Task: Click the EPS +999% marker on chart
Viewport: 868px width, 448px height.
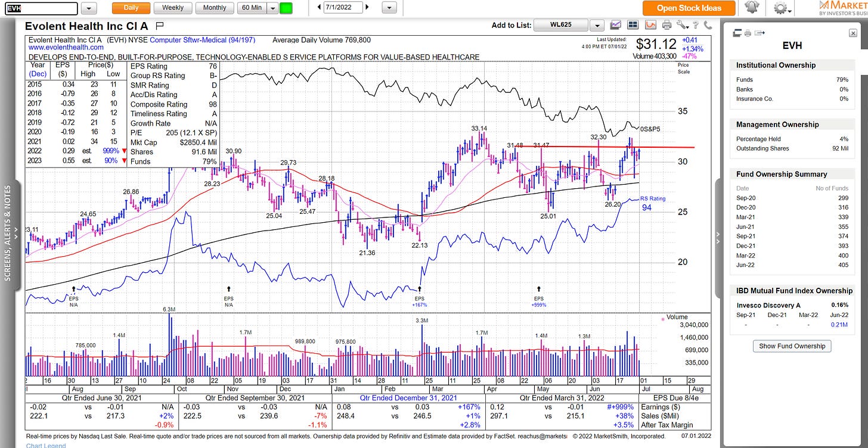Action: [539, 298]
